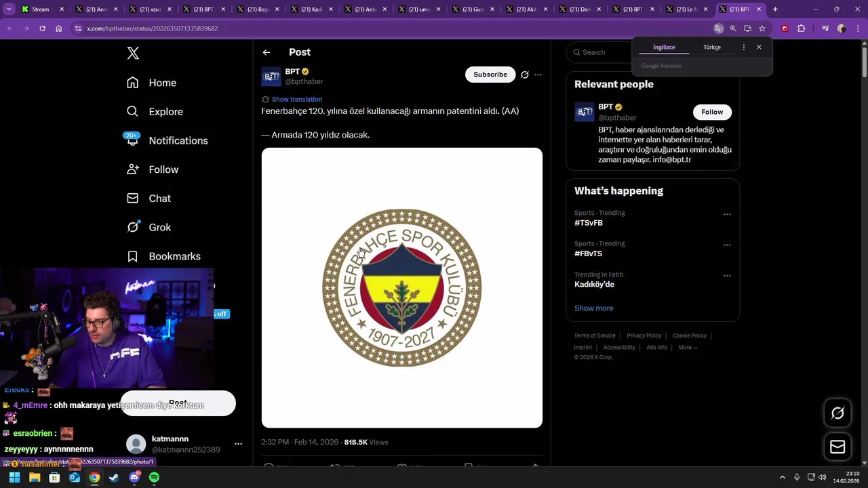The width and height of the screenshot is (868, 488).
Task: Expand the More footer menu
Action: (x=688, y=348)
